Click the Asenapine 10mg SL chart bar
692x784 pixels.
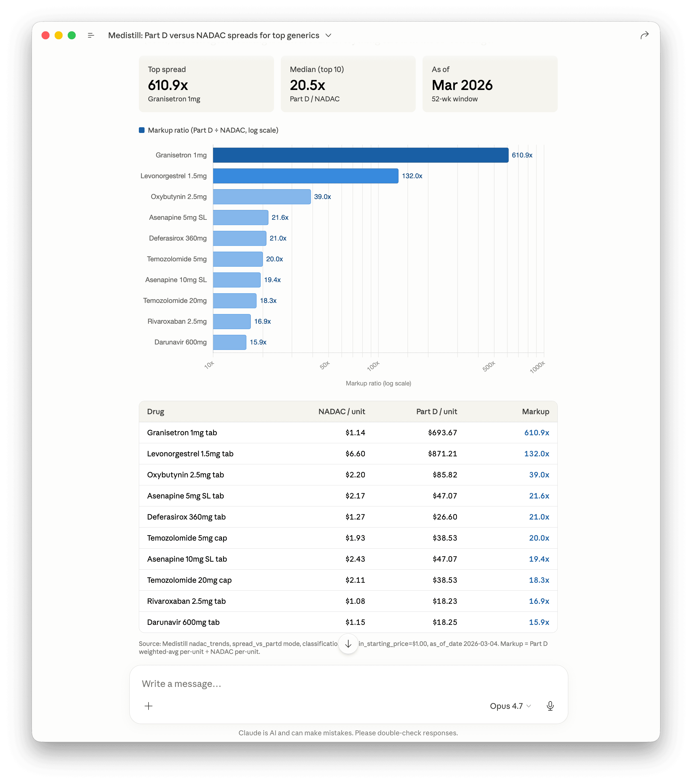pyautogui.click(x=237, y=280)
